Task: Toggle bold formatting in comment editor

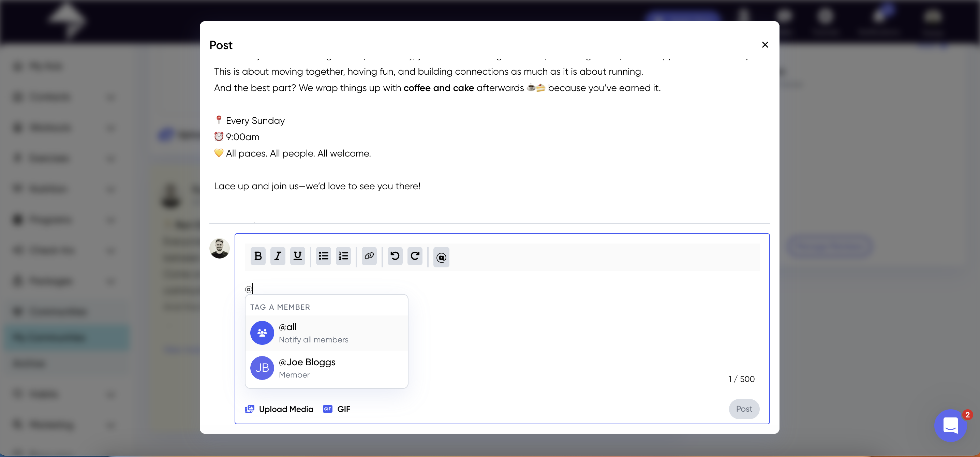Action: click(x=258, y=256)
